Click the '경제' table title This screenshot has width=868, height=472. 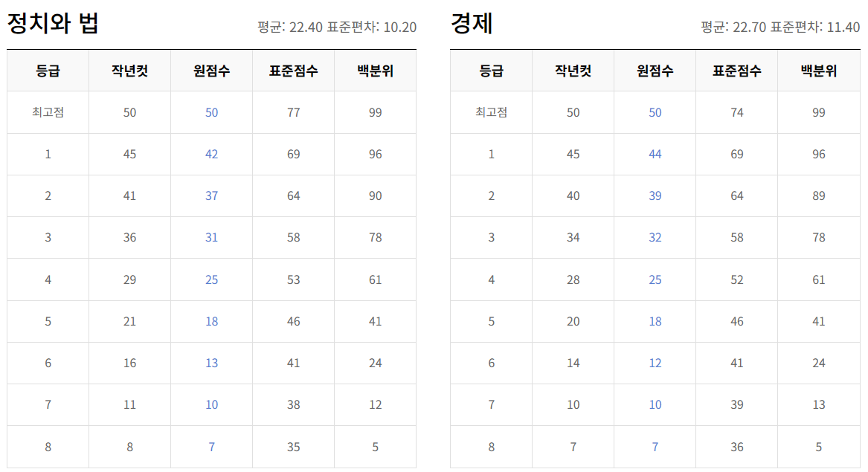[x=472, y=23]
